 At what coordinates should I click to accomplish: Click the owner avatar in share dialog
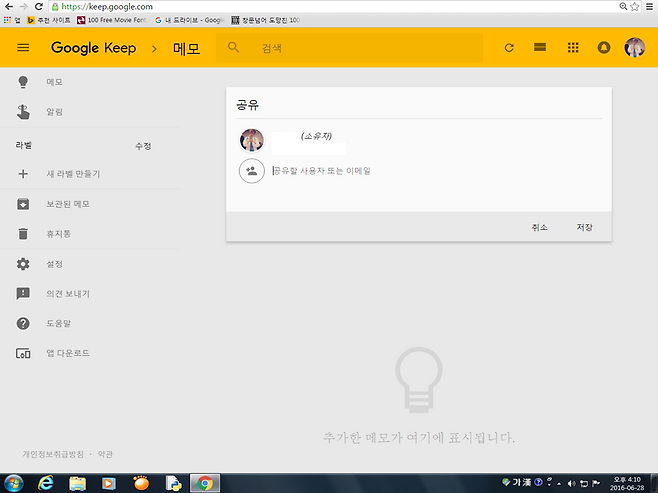252,140
